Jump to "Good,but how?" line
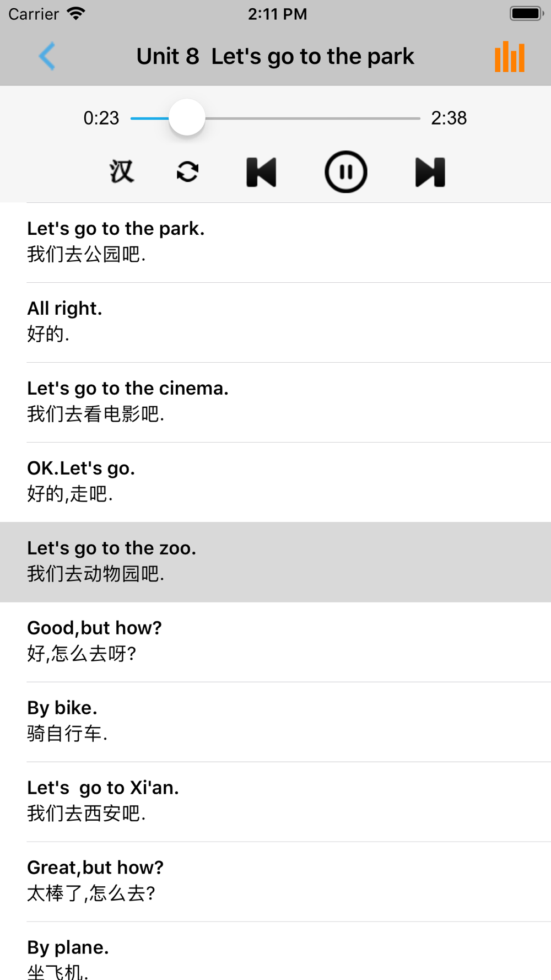551x980 pixels. (275, 642)
